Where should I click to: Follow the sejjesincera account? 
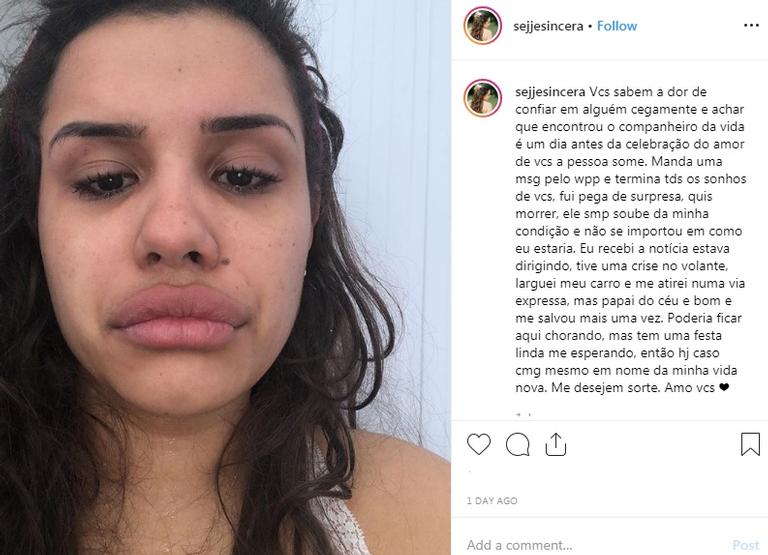click(x=617, y=26)
